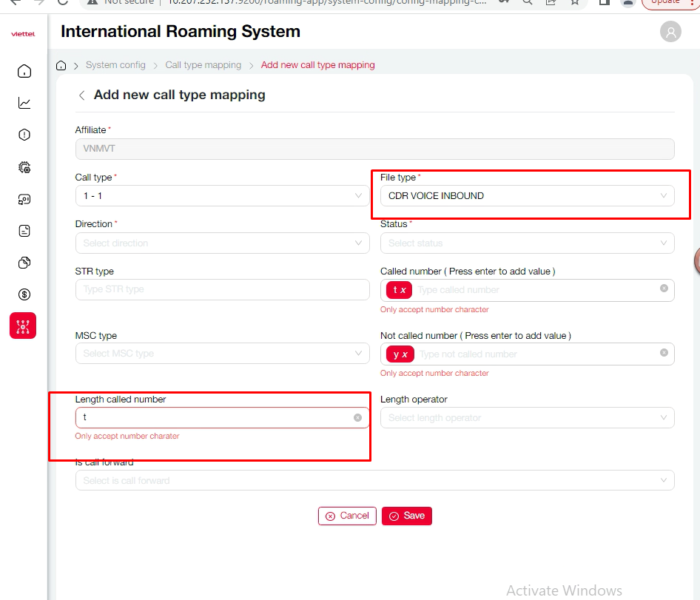Go to System config in the breadcrumb
The image size is (700, 600).
coord(115,65)
